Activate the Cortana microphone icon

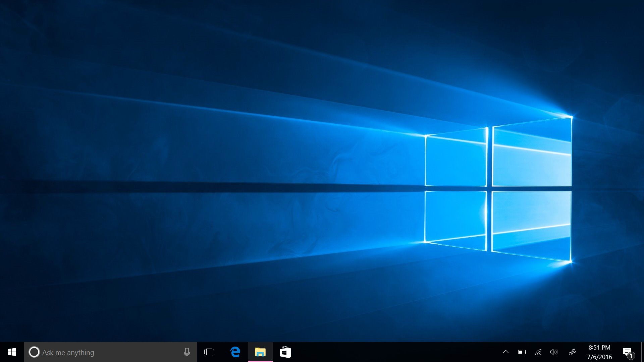187,352
